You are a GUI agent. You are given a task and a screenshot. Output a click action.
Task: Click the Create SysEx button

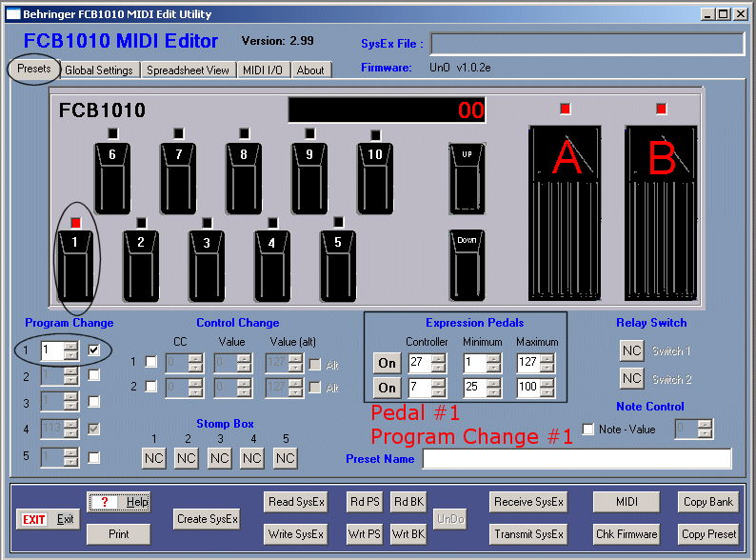point(208,519)
